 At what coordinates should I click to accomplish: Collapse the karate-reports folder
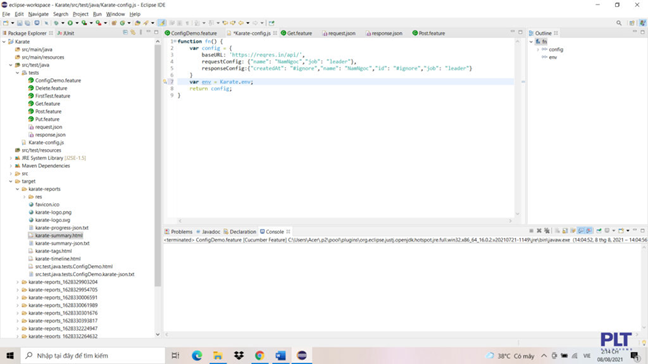pos(18,189)
